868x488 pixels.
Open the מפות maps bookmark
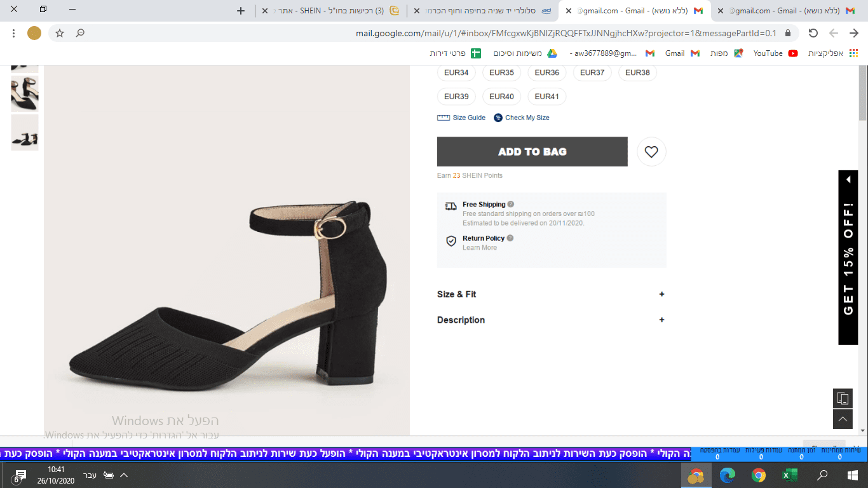pos(727,53)
